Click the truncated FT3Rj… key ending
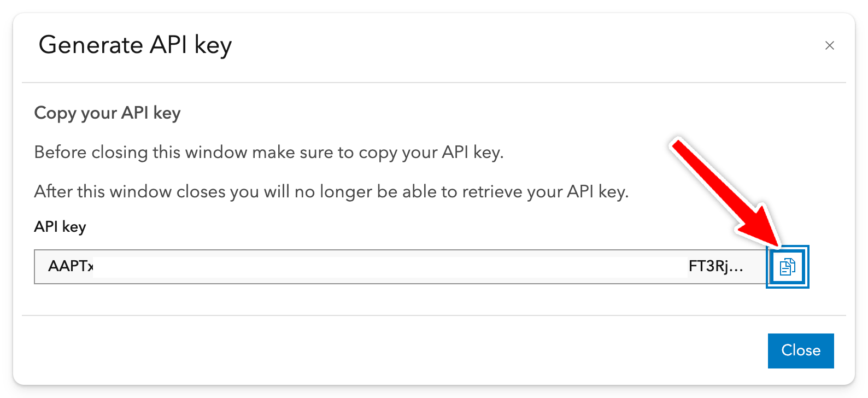 (x=715, y=266)
